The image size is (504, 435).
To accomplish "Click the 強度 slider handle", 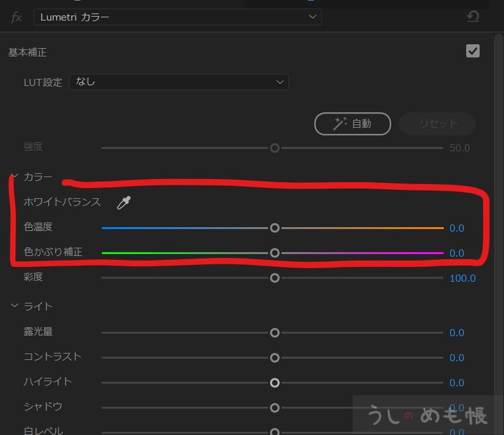I will coord(274,148).
